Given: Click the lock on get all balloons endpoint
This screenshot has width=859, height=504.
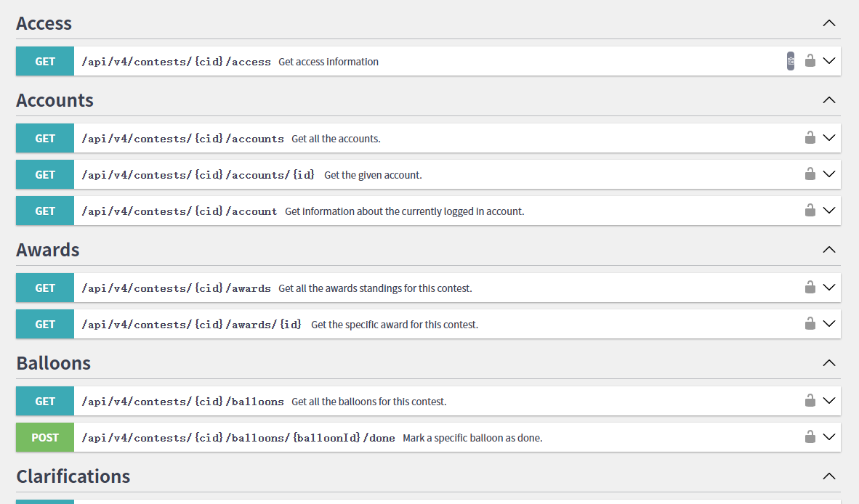Looking at the screenshot, I should coord(810,401).
